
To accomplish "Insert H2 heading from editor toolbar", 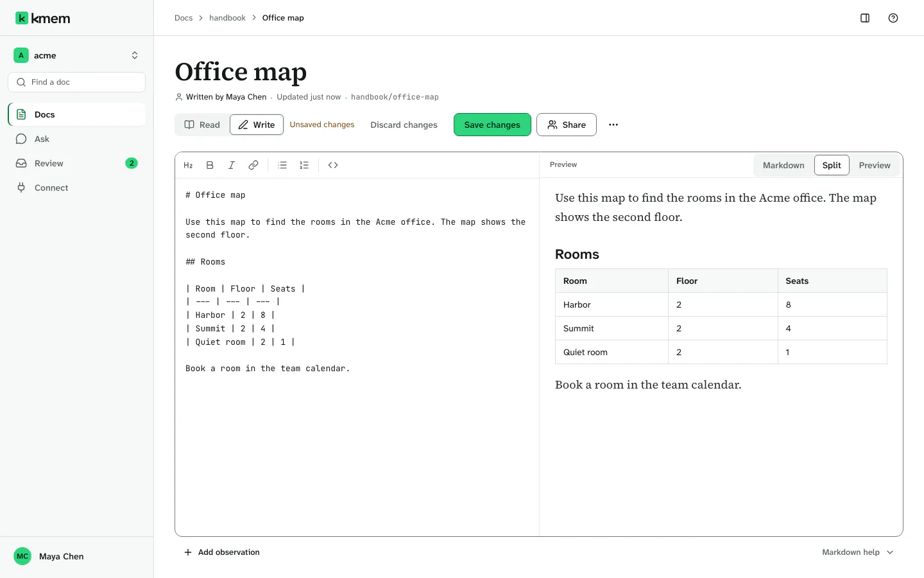I will [188, 165].
